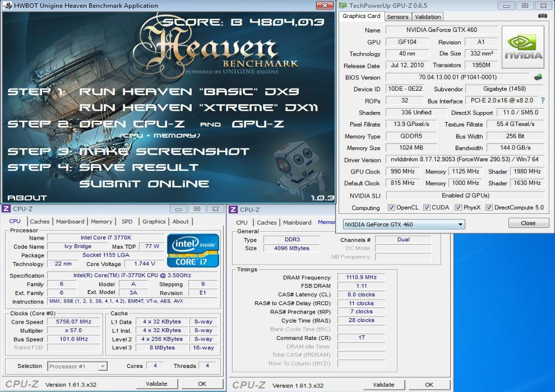Click Core Speed value 5756.07 MHz
The image size is (555, 392).
click(x=73, y=321)
